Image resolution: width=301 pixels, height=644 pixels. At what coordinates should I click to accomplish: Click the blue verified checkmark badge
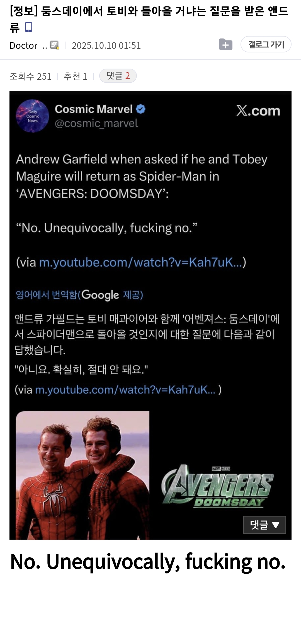point(141,109)
